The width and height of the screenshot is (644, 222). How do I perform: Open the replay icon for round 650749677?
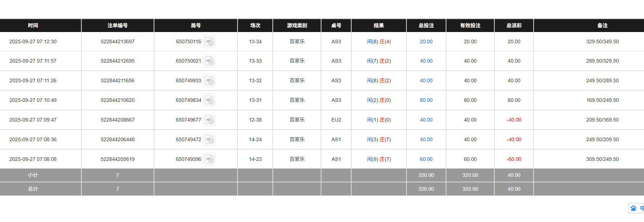coord(210,120)
